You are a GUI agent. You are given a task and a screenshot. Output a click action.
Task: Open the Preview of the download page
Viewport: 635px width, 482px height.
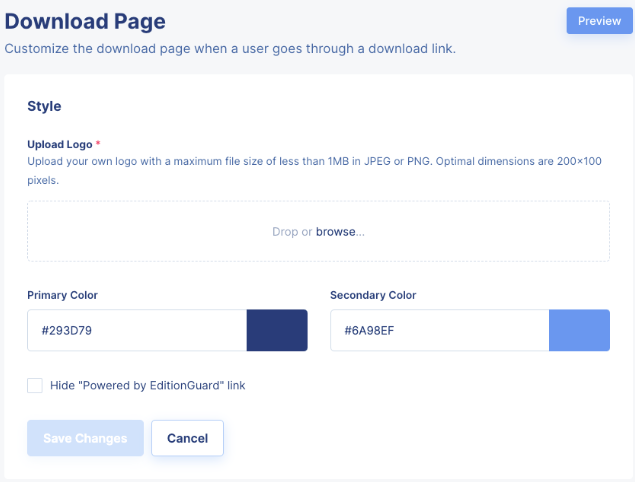click(x=599, y=21)
